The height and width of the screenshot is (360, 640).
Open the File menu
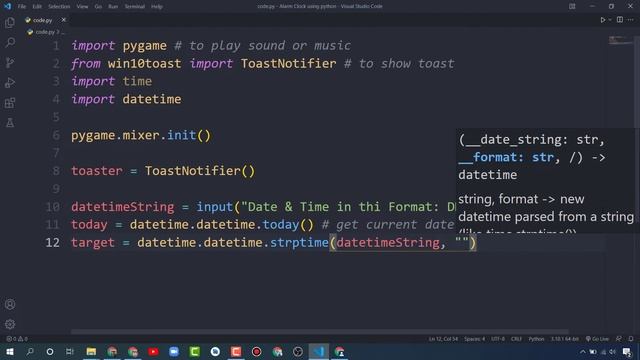tap(22, 7)
